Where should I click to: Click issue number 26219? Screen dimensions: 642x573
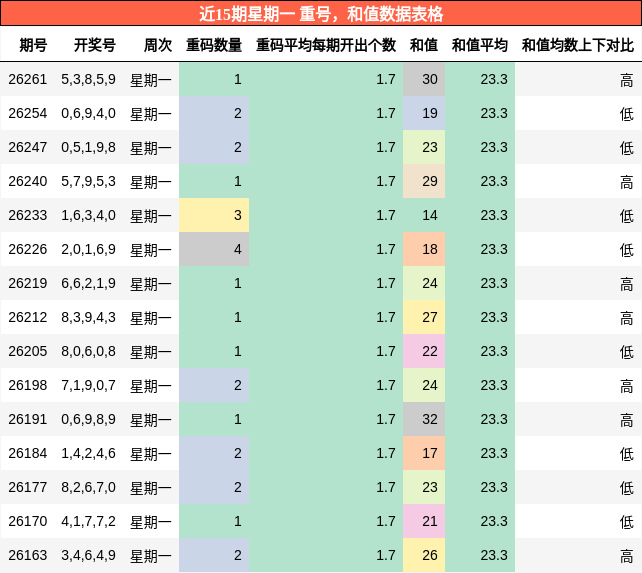[28, 283]
